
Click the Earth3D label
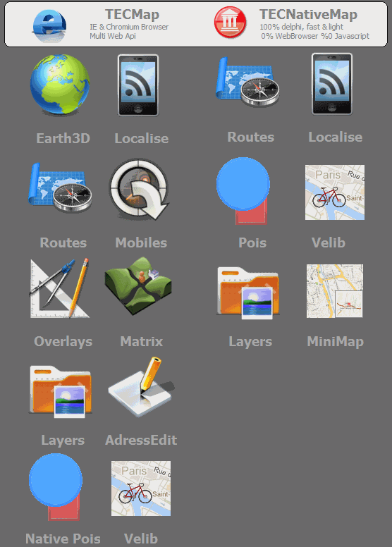pyautogui.click(x=63, y=138)
